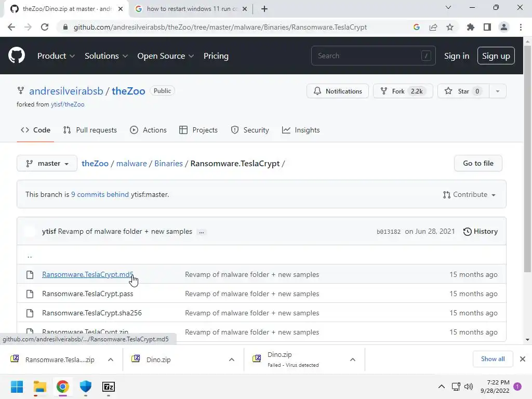Open 7-Zip from the taskbar

pyautogui.click(x=109, y=387)
